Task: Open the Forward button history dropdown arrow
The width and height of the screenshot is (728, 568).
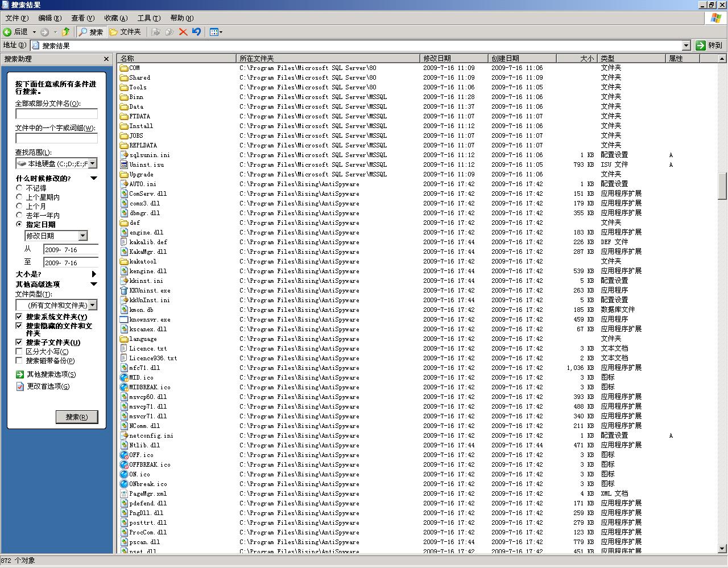Action: pyautogui.click(x=55, y=32)
